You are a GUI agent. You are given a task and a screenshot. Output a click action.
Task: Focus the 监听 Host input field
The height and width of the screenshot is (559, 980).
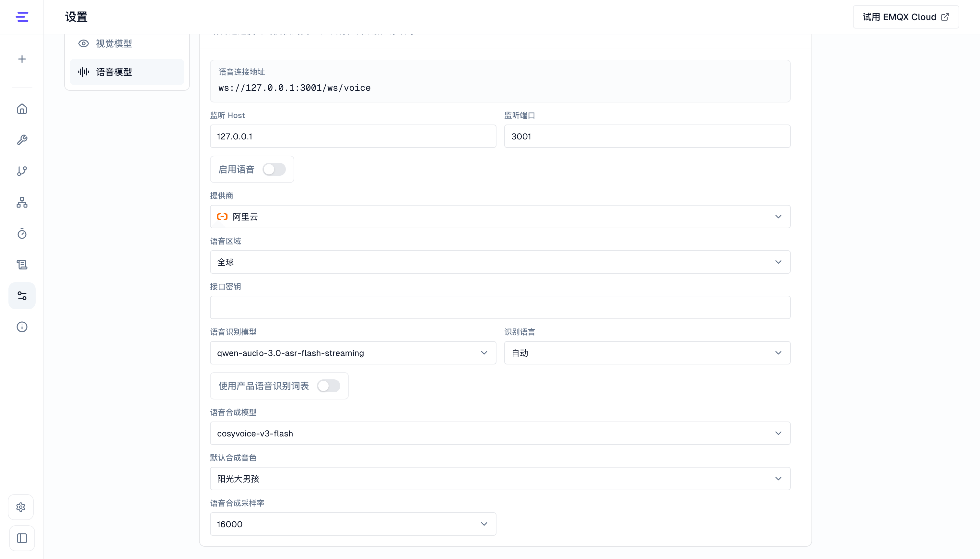coord(353,136)
